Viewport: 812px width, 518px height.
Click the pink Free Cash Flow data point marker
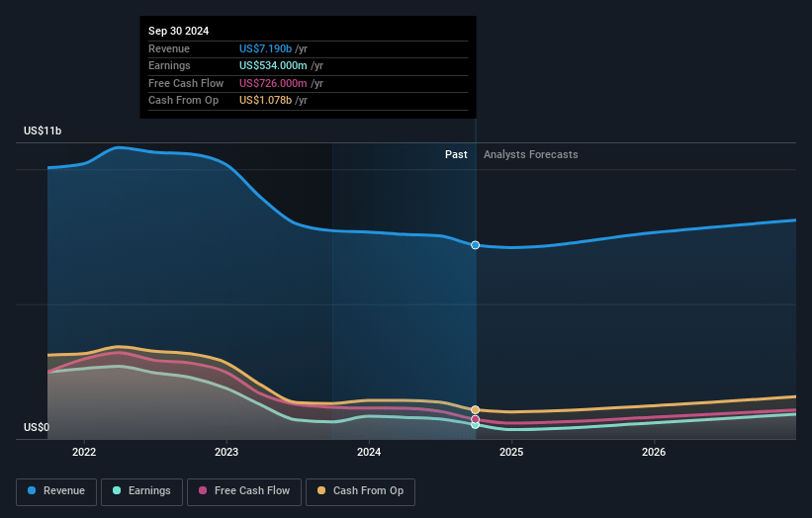point(475,419)
